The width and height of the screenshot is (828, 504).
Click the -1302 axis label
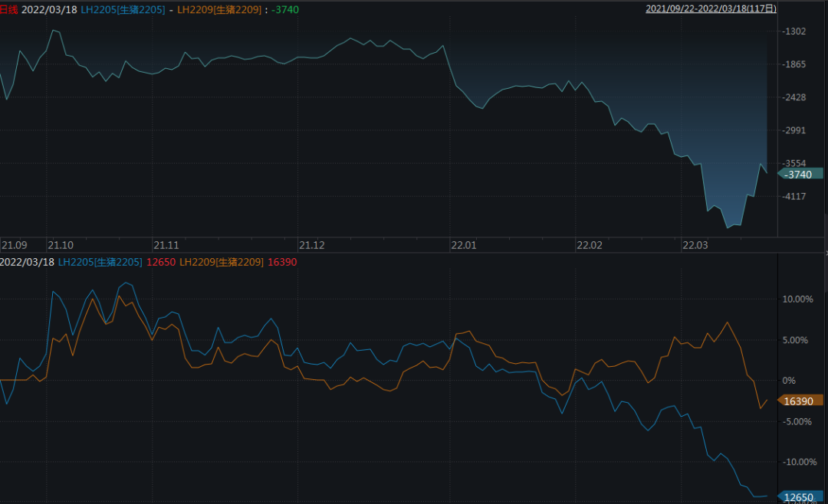(x=794, y=31)
